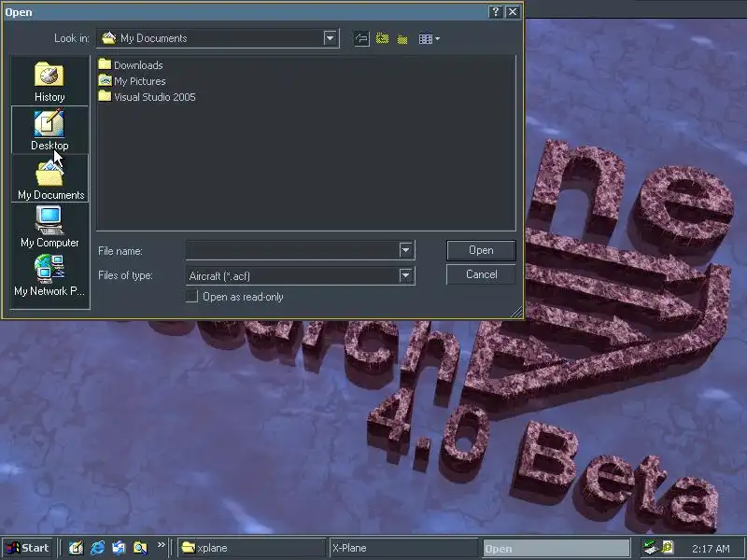Viewport: 747px width, 560px height.
Task: Click the yellow tray icon beside clock
Action: 667,547
